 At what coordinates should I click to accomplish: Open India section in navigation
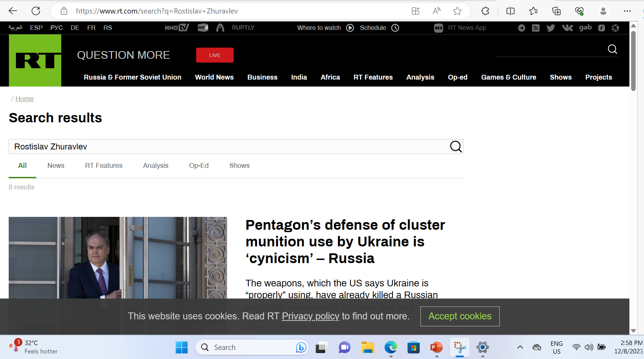click(x=299, y=77)
